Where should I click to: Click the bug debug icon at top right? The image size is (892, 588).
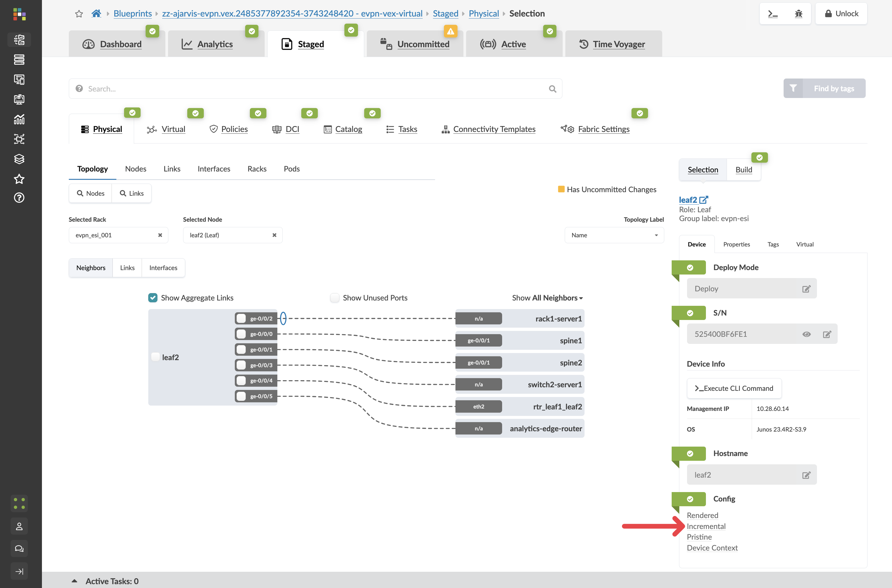[x=798, y=14]
